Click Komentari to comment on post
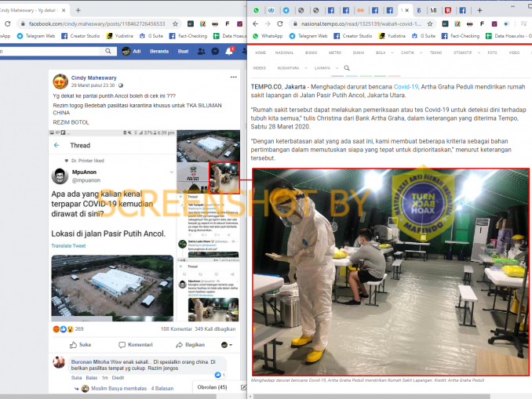532x399 pixels. tap(136, 345)
